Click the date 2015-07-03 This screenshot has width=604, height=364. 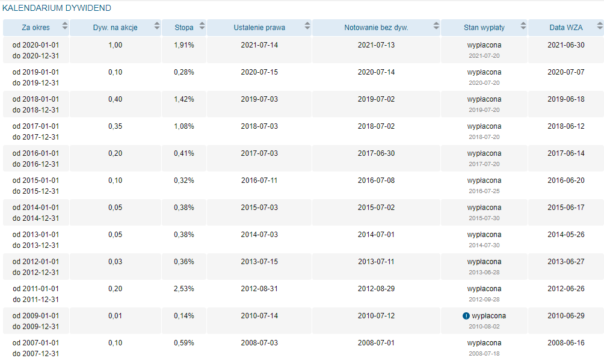click(259, 207)
